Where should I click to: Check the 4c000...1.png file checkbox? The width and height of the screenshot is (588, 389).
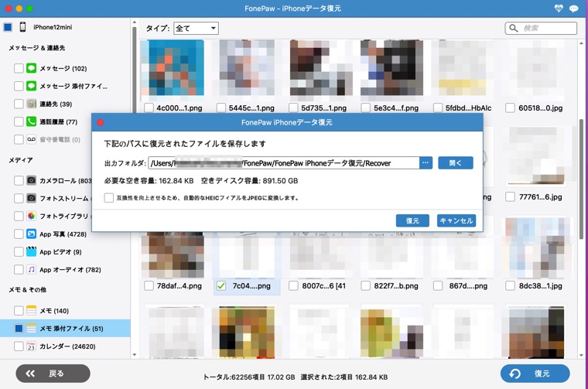pos(149,108)
